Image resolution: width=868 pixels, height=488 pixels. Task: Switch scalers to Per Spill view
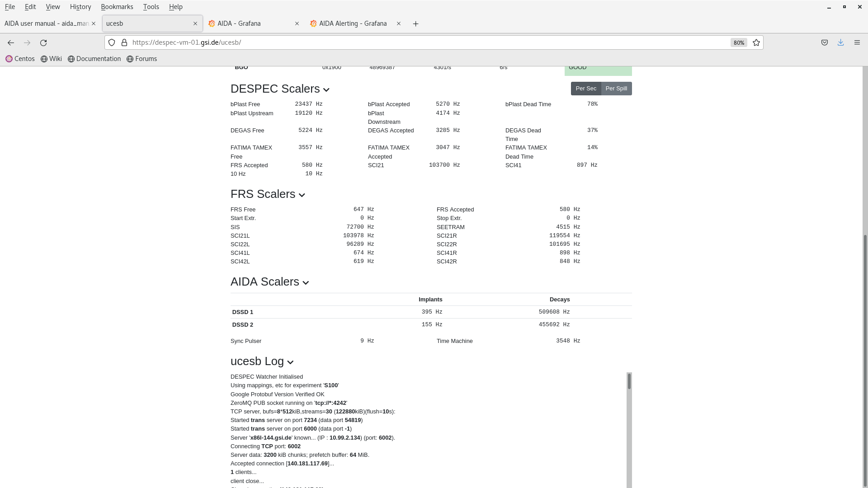(x=616, y=88)
